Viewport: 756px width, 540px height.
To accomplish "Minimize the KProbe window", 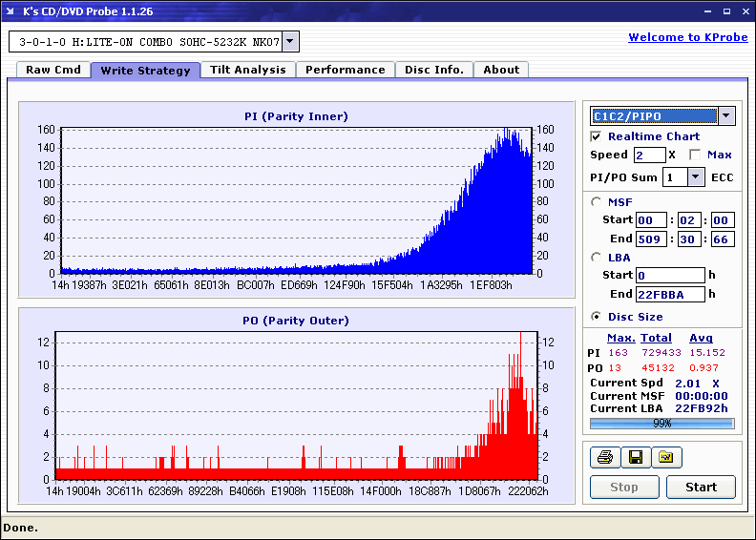I will pos(707,11).
